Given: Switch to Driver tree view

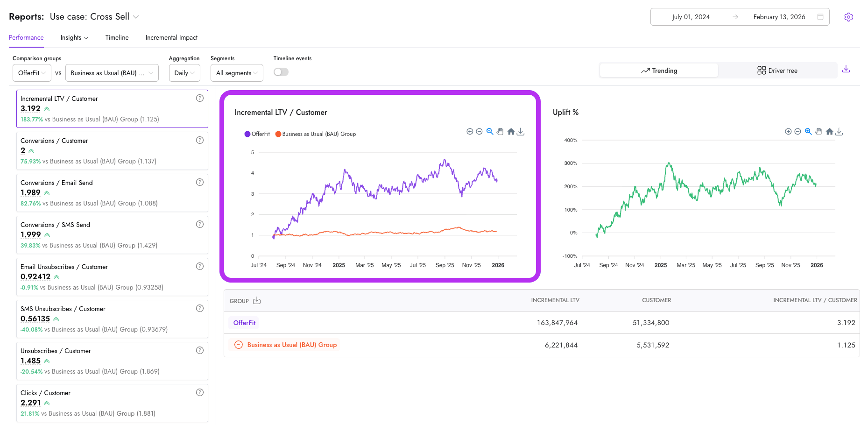Looking at the screenshot, I should click(x=777, y=70).
